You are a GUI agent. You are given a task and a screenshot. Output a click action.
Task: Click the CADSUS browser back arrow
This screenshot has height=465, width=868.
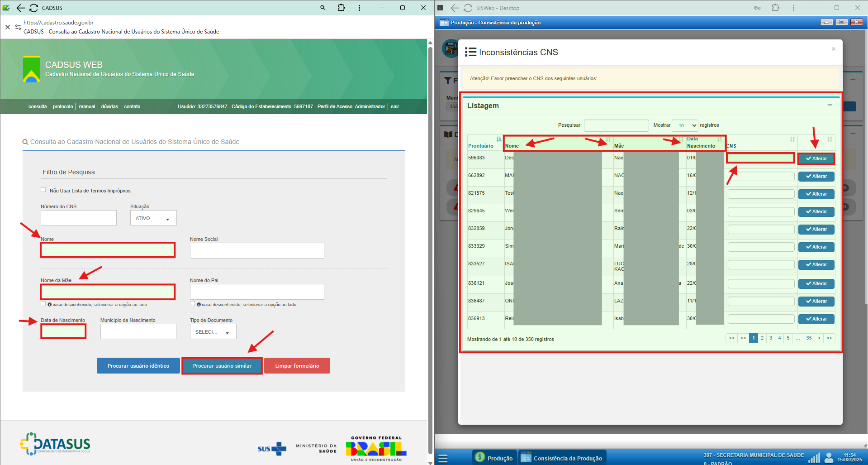20,8
